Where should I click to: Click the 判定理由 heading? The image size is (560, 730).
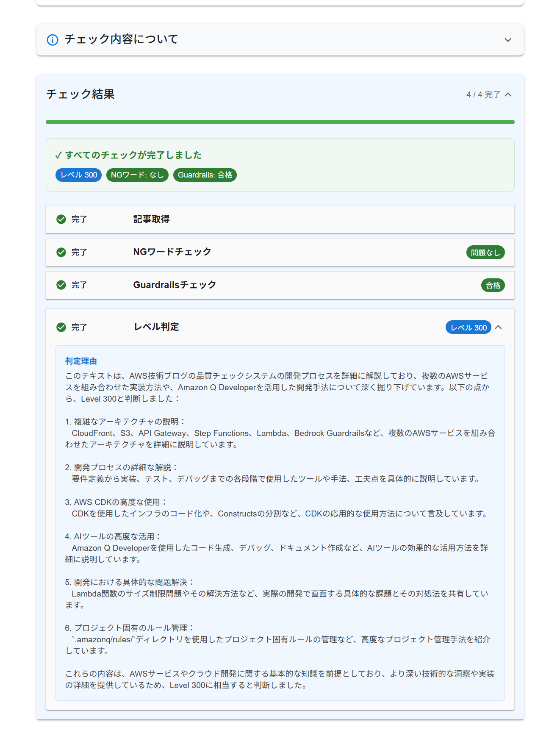point(81,361)
